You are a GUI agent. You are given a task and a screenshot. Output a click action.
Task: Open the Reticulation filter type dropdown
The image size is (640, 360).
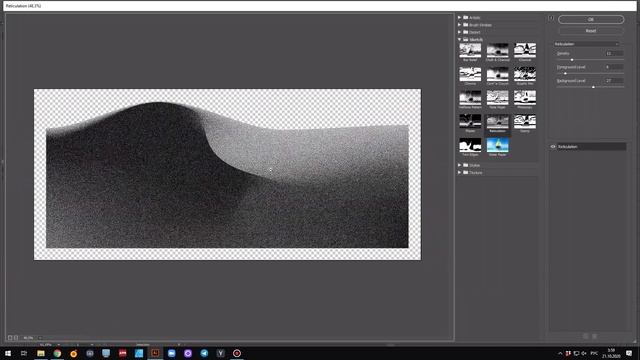586,44
